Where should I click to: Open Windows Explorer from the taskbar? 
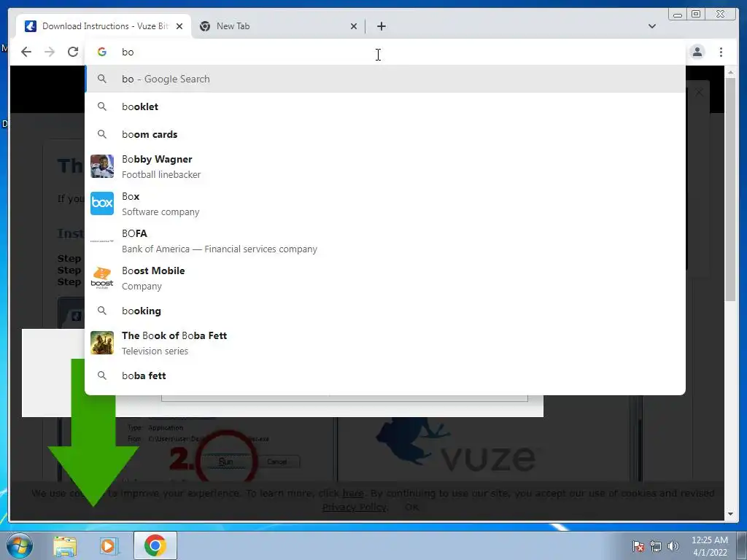pyautogui.click(x=65, y=546)
